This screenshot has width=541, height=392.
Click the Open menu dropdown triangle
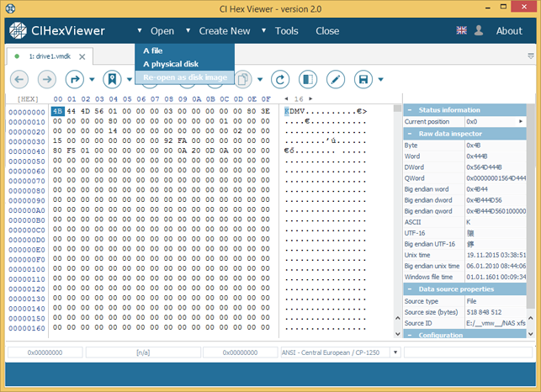pos(140,30)
